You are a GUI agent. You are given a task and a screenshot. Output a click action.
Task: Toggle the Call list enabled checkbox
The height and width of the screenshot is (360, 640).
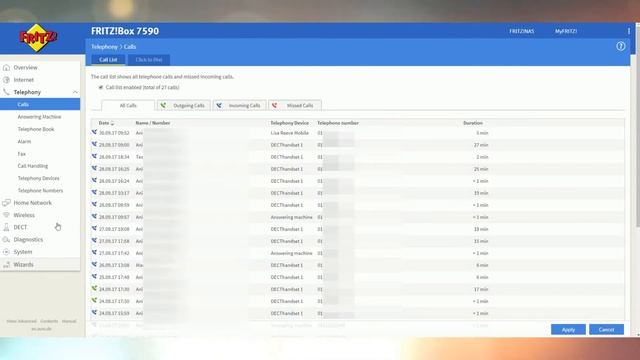101,87
